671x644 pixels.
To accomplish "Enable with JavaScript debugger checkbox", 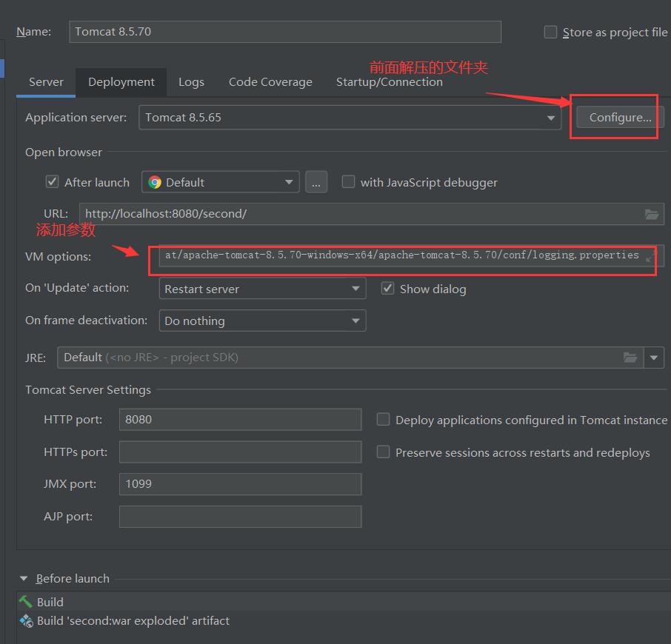I will (x=348, y=182).
